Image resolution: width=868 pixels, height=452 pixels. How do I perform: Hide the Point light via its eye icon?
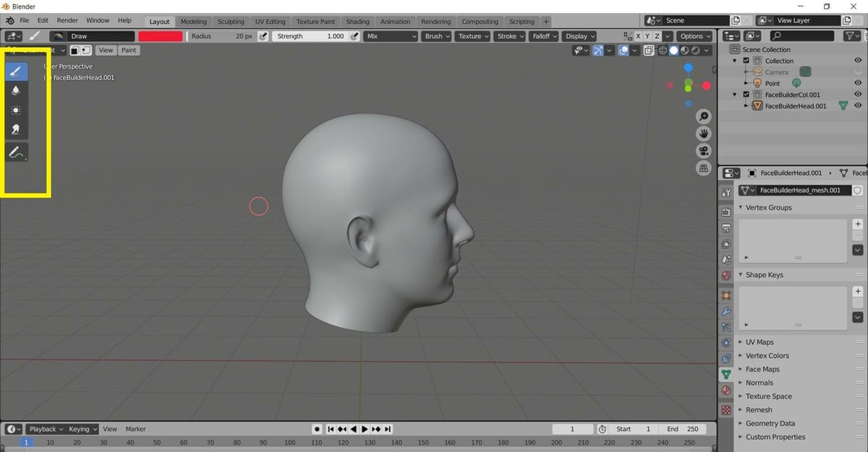coord(858,83)
